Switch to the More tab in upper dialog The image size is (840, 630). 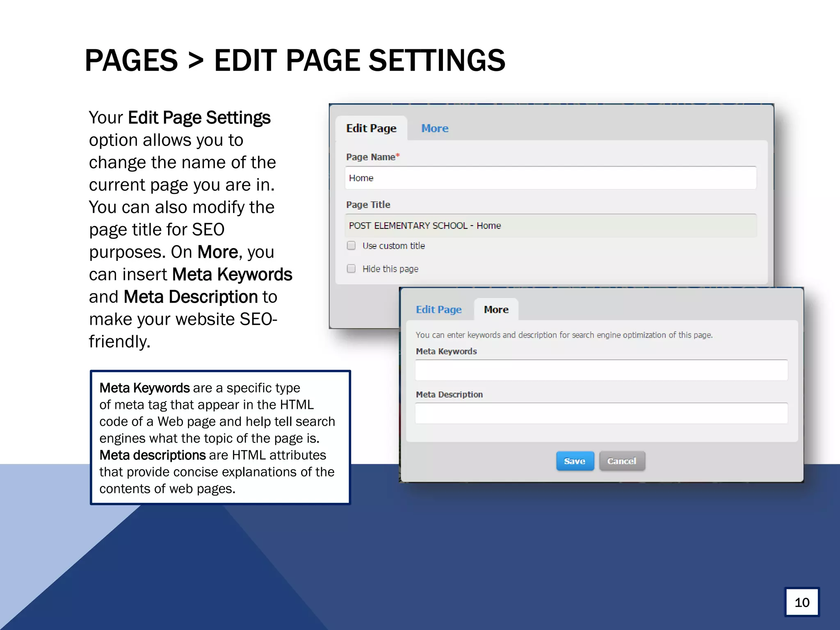click(x=435, y=128)
